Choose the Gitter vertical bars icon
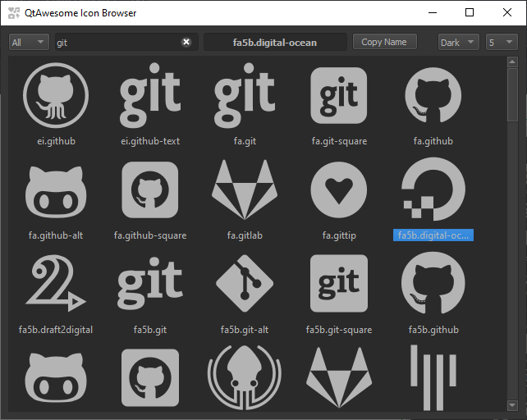This screenshot has height=420, width=527. click(x=433, y=377)
